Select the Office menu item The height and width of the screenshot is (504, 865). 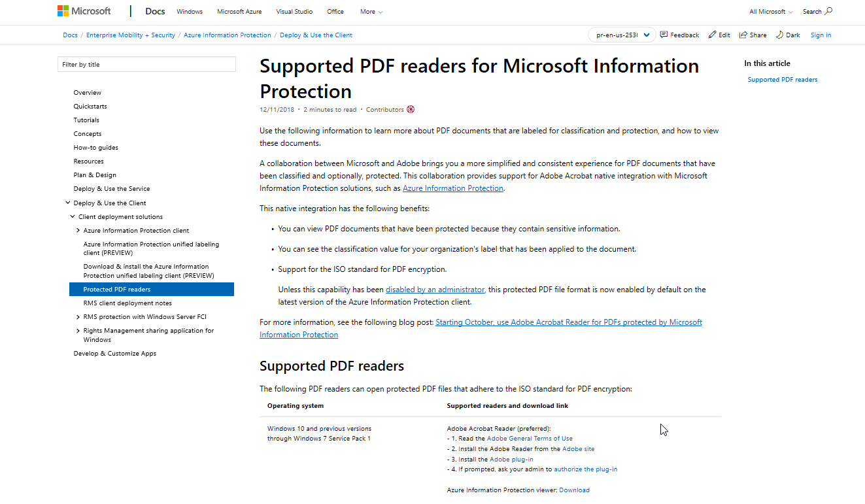coord(335,11)
